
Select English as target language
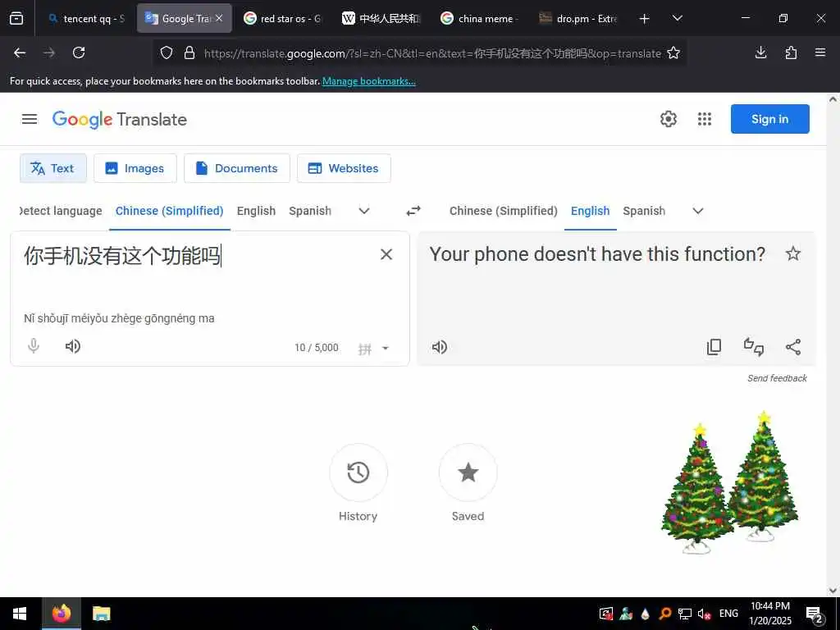coord(591,211)
